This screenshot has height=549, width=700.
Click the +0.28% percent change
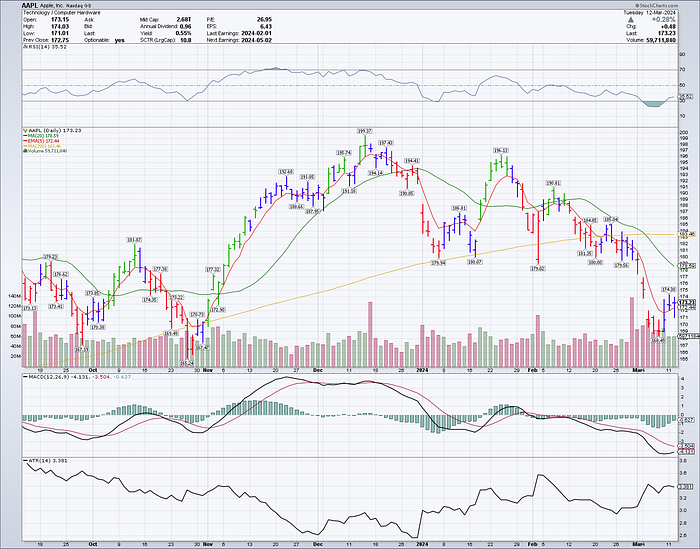click(664, 20)
